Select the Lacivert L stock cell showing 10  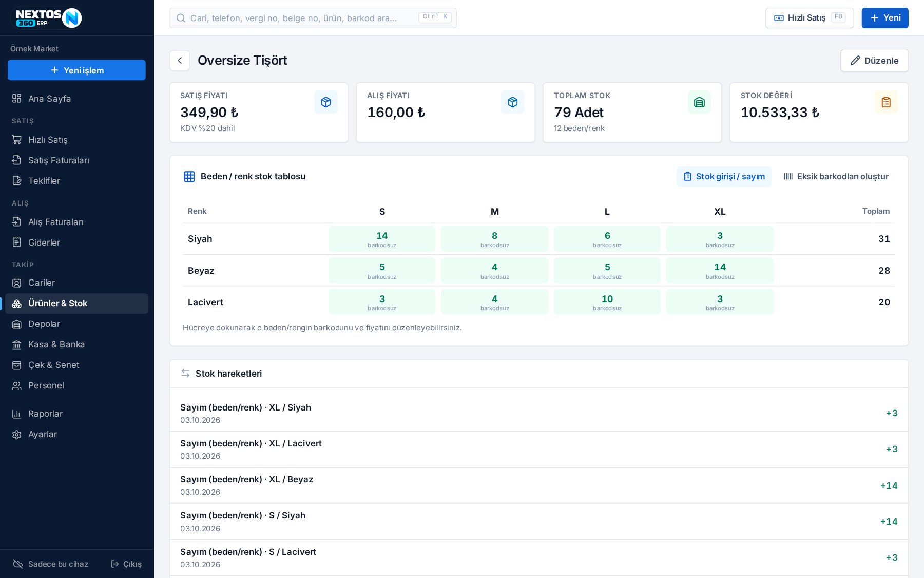click(607, 302)
